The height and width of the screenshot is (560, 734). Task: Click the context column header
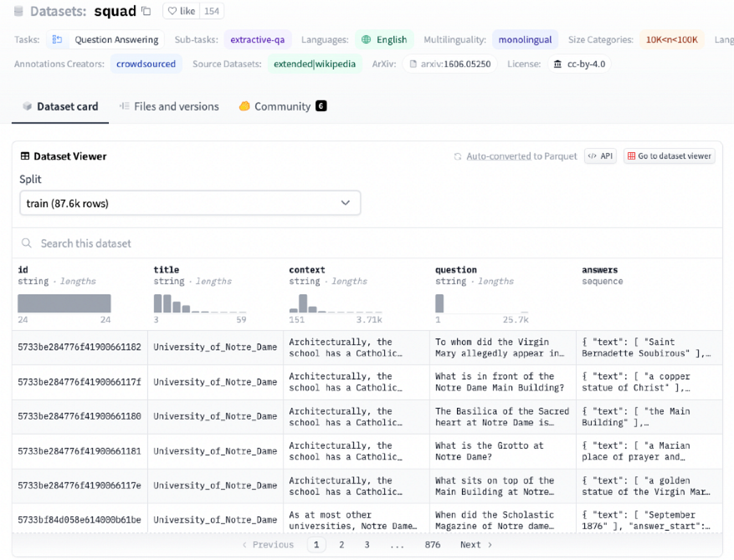[x=307, y=270]
